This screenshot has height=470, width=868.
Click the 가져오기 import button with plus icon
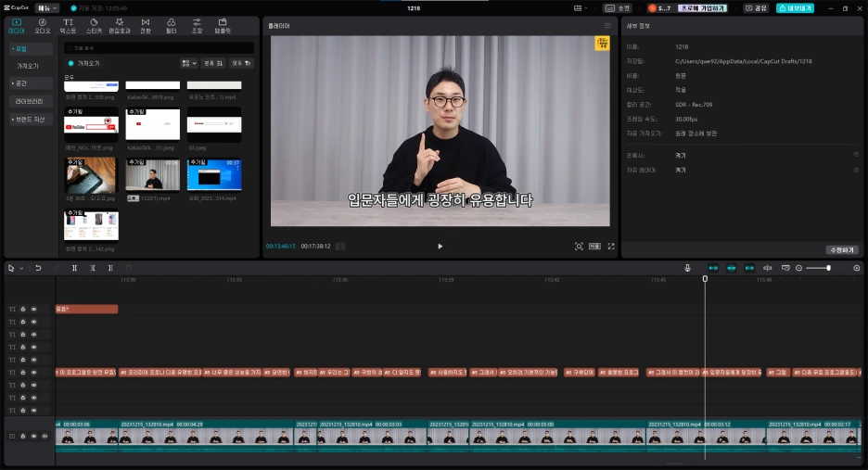pos(83,63)
